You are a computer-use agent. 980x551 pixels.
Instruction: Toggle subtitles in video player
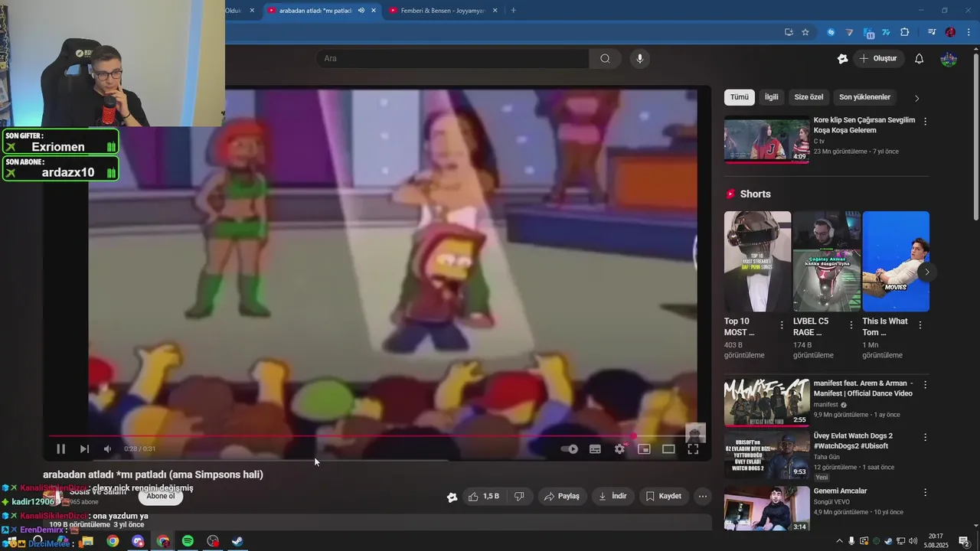tap(595, 449)
